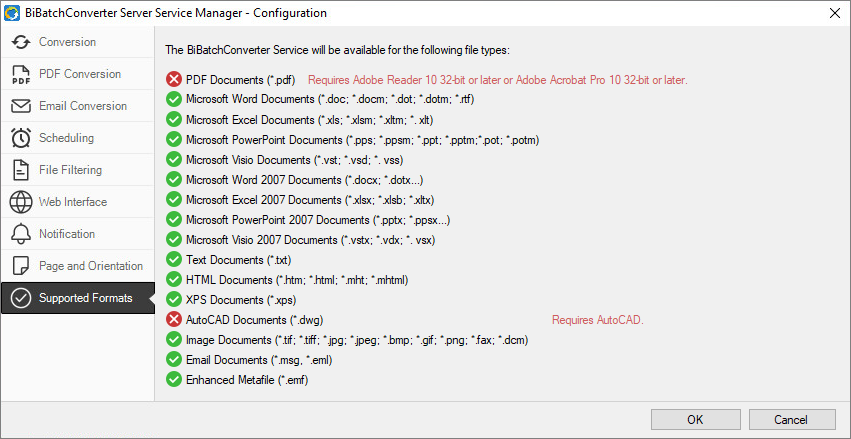Click the green check beside Microsoft Visio Documents (*.vst)
Viewport: 851px width, 439px height.
click(x=174, y=160)
